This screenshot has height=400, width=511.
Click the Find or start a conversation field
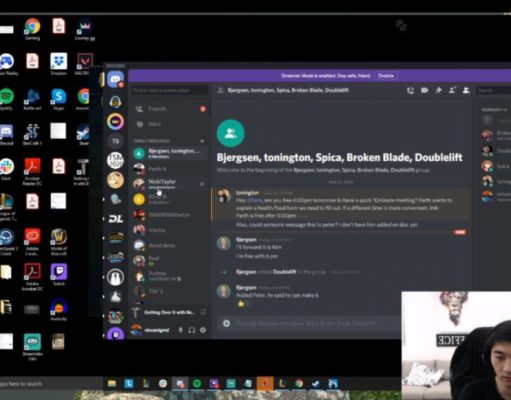[170, 90]
